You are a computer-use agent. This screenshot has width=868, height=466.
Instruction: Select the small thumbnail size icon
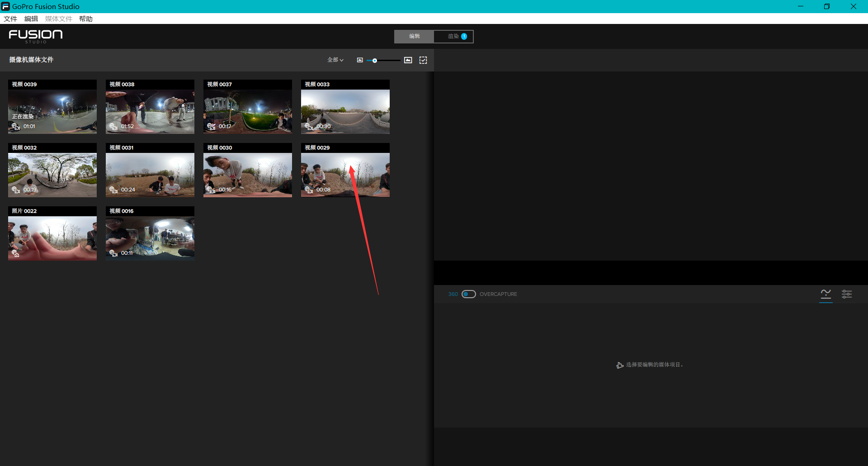click(360, 60)
